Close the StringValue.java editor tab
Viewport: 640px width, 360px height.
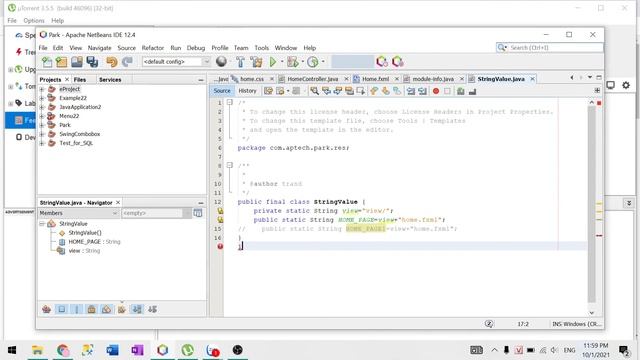point(532,79)
